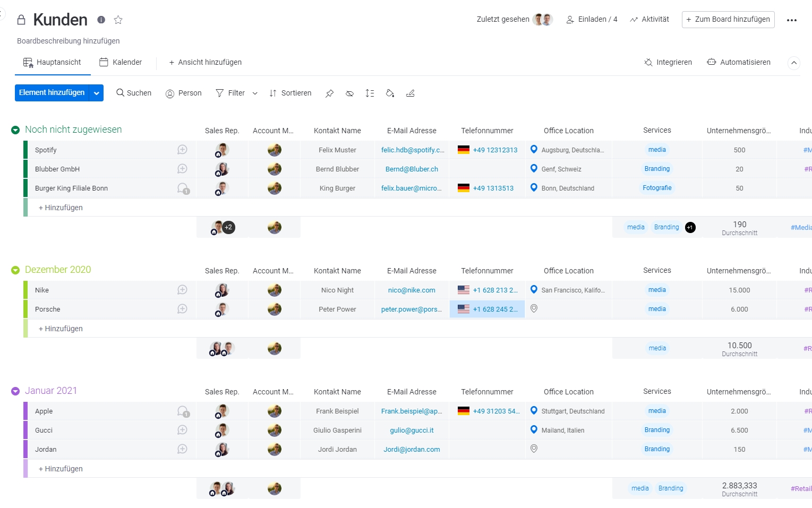The image size is (812, 508).
Task: Click the +2 Sales Rep. summary badge
Action: [x=228, y=227]
